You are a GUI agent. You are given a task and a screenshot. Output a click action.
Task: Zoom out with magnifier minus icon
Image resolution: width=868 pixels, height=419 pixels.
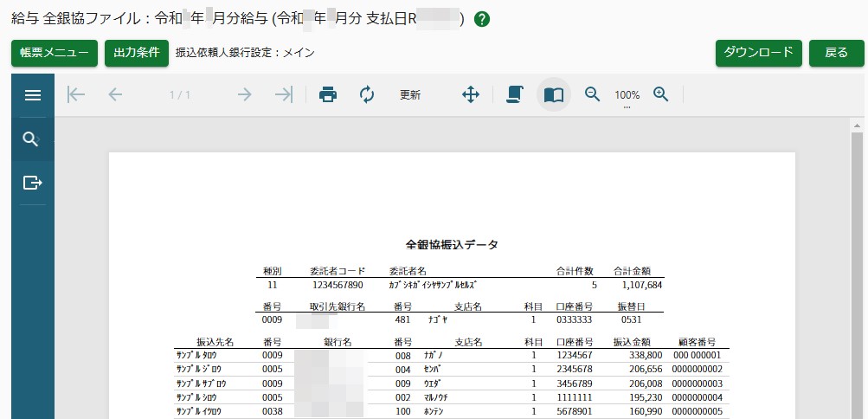click(x=592, y=94)
